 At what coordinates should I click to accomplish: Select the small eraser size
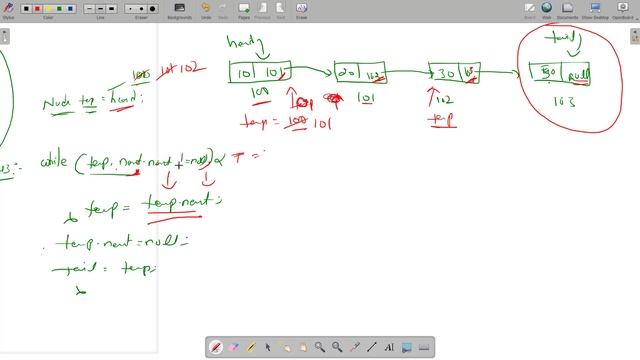(x=130, y=9)
